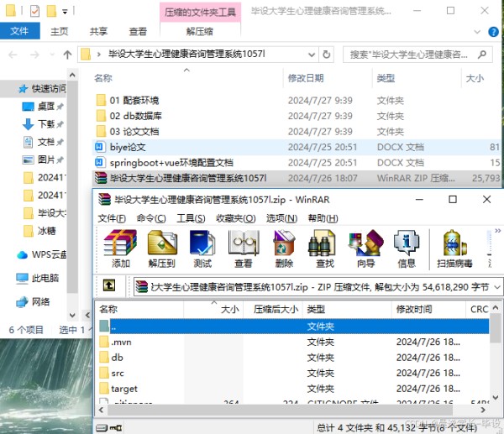Viewport: 504px width, 434px height.
Task: Launch the Wizard (向导) tool
Action: tap(365, 248)
